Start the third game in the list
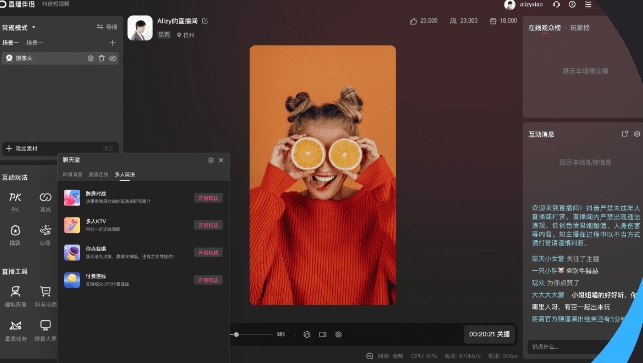The height and width of the screenshot is (363, 643). click(x=208, y=253)
